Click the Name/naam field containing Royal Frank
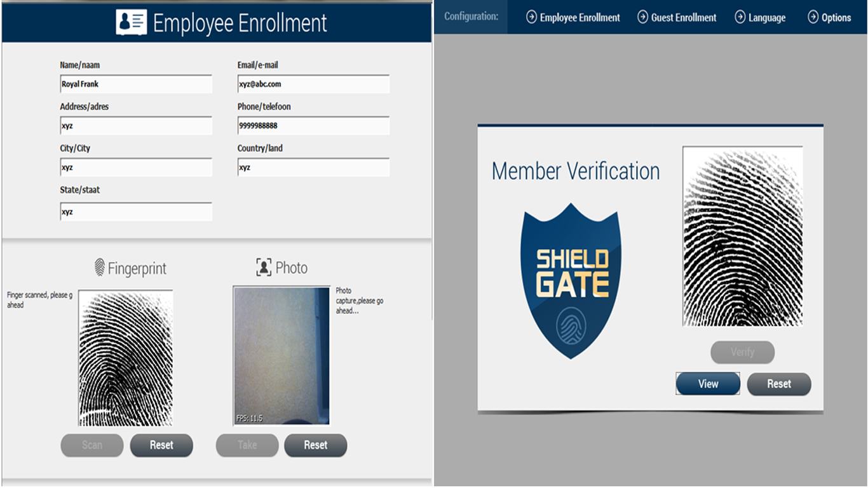868x488 pixels. click(136, 84)
